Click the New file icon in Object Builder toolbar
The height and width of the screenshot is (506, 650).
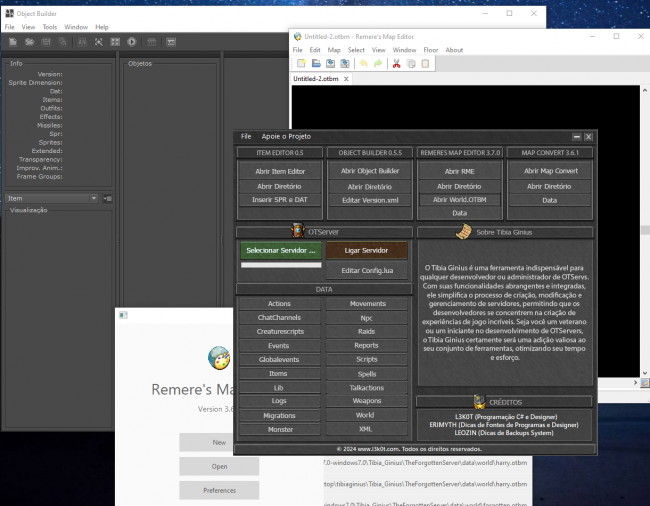point(13,42)
